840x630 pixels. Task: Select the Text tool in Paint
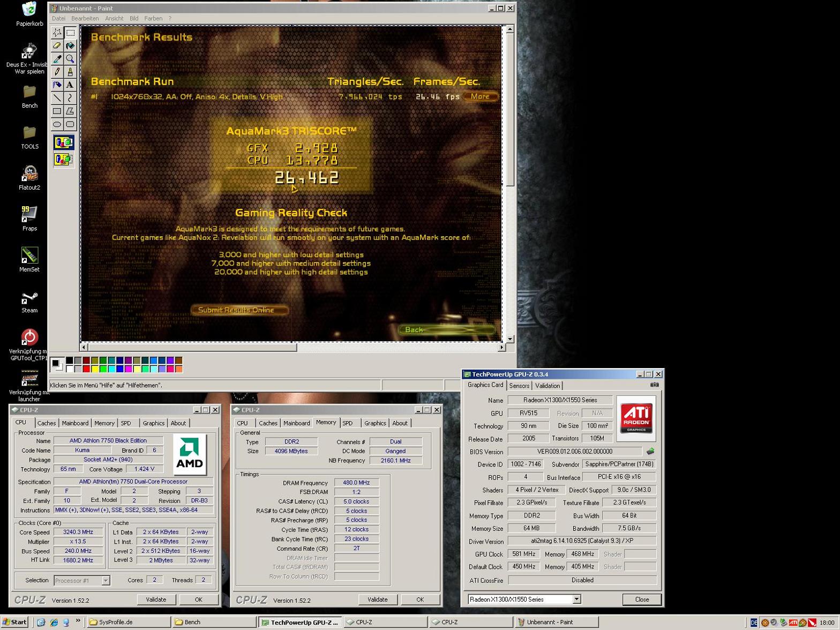70,85
